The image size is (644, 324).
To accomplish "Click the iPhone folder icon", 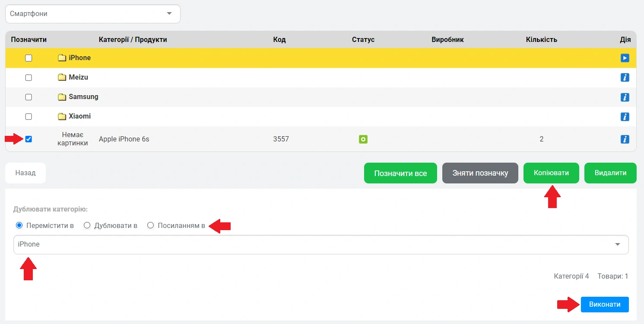I will click(62, 58).
